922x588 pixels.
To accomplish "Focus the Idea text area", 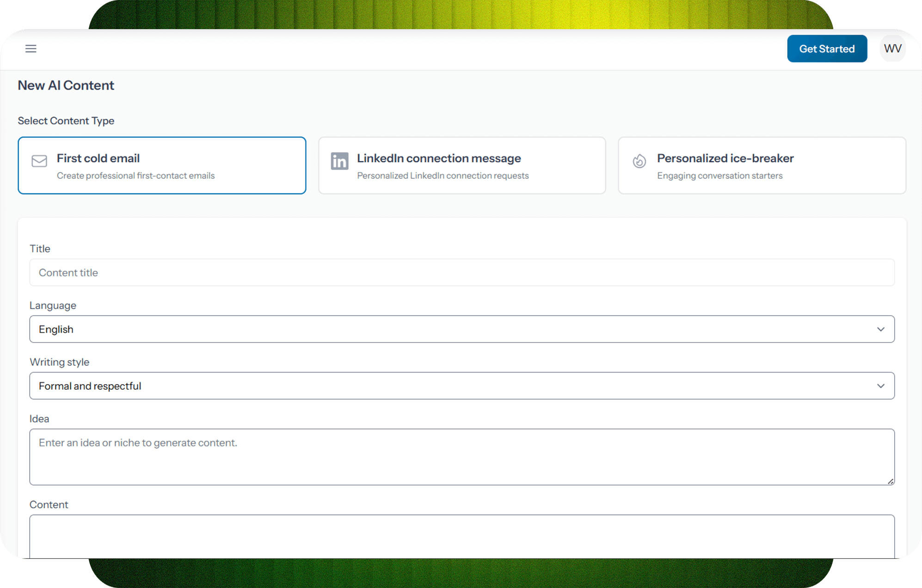I will pos(461,457).
